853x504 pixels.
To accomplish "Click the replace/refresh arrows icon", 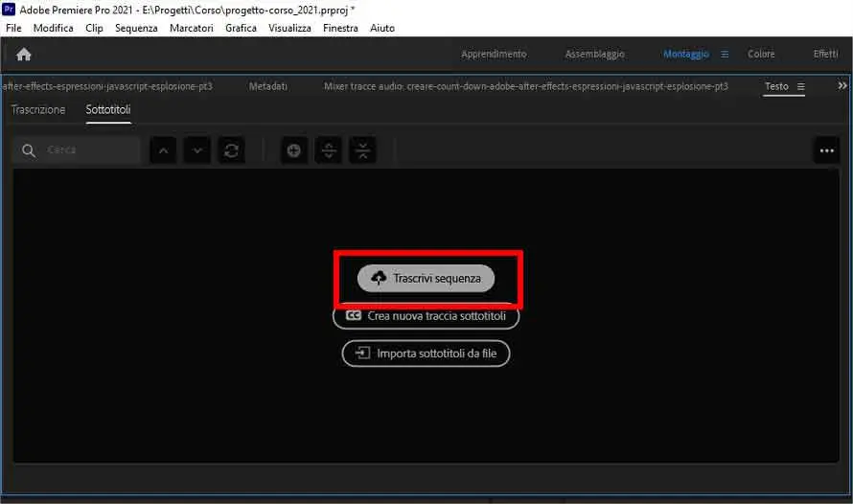I will point(231,150).
